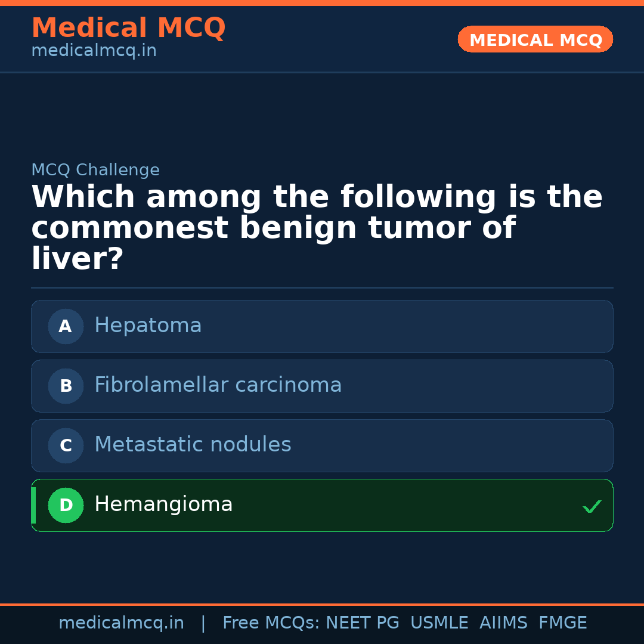Open the medicalmcq.in link in footer
Image resolution: width=644 pixels, height=644 pixels.
click(x=121, y=623)
